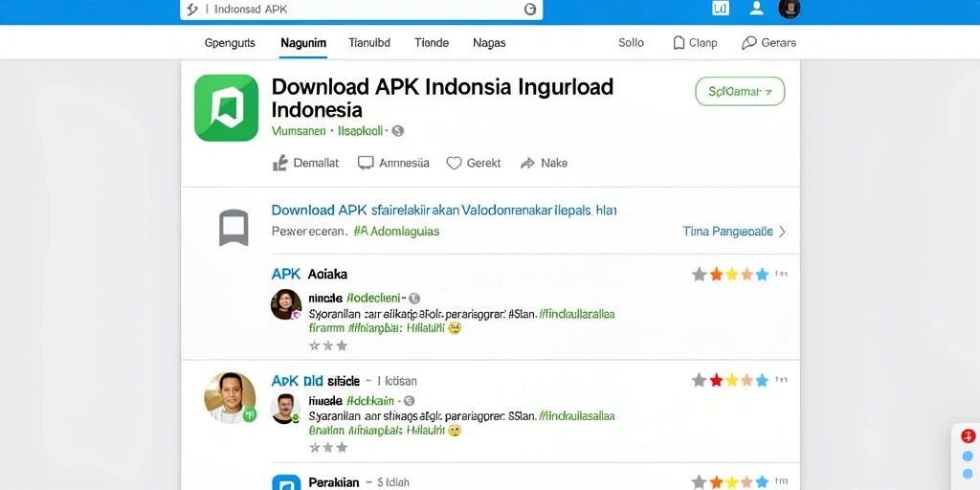Click the large round avatar with the green badge

(230, 397)
